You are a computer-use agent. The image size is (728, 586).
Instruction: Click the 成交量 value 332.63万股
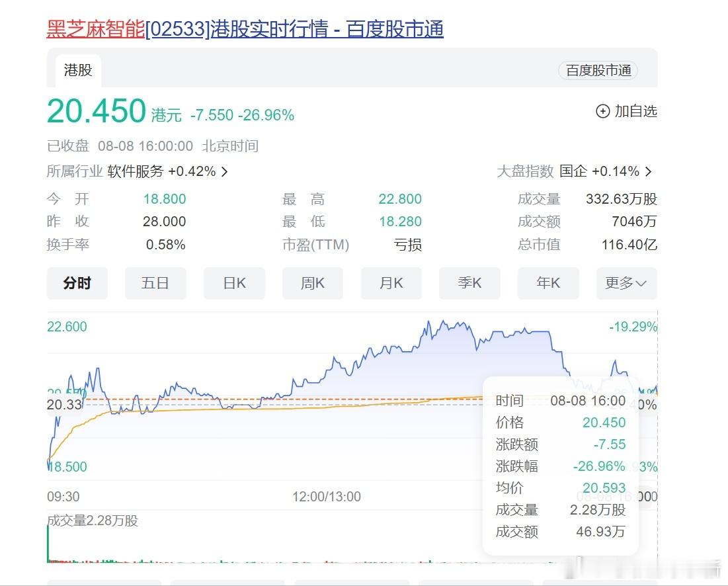point(622,199)
